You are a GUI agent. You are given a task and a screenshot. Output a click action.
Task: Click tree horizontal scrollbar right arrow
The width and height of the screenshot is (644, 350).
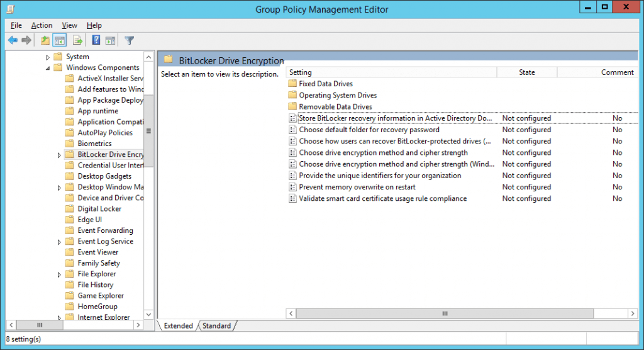[138, 325]
